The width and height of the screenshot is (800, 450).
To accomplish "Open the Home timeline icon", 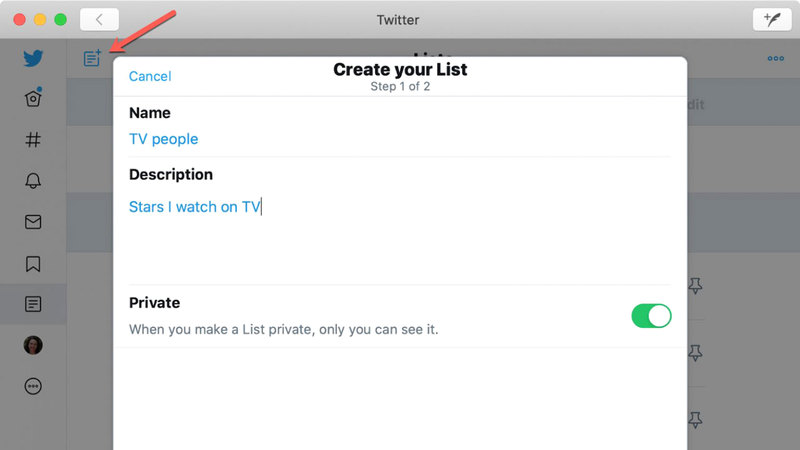I will click(33, 98).
